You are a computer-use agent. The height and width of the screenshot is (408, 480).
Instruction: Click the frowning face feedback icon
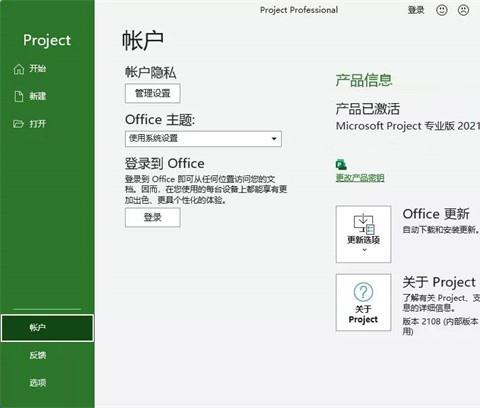pos(463,10)
